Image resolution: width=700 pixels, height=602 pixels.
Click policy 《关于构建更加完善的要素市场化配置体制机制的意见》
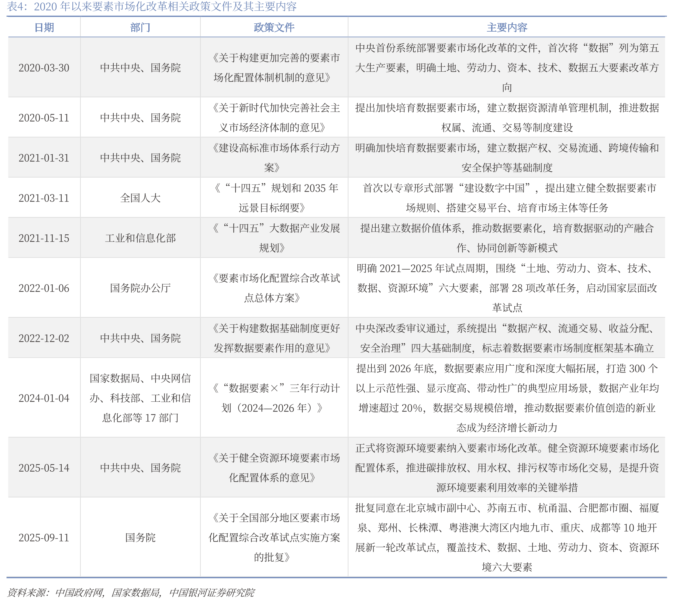click(x=274, y=68)
